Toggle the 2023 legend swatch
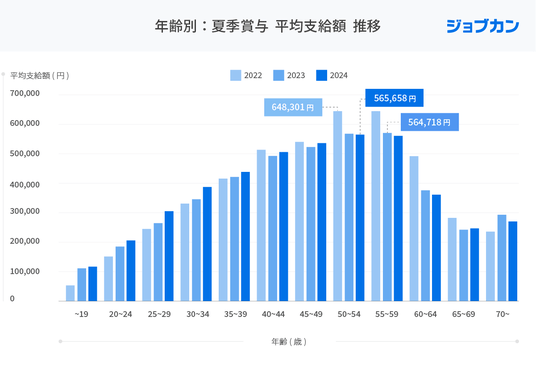Image resolution: width=536 pixels, height=371 pixels. click(x=279, y=75)
